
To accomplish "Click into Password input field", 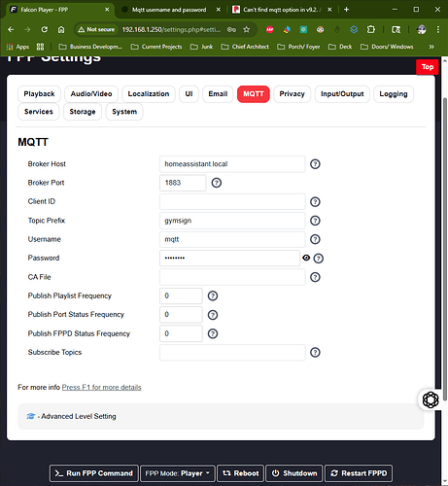I will tap(229, 259).
